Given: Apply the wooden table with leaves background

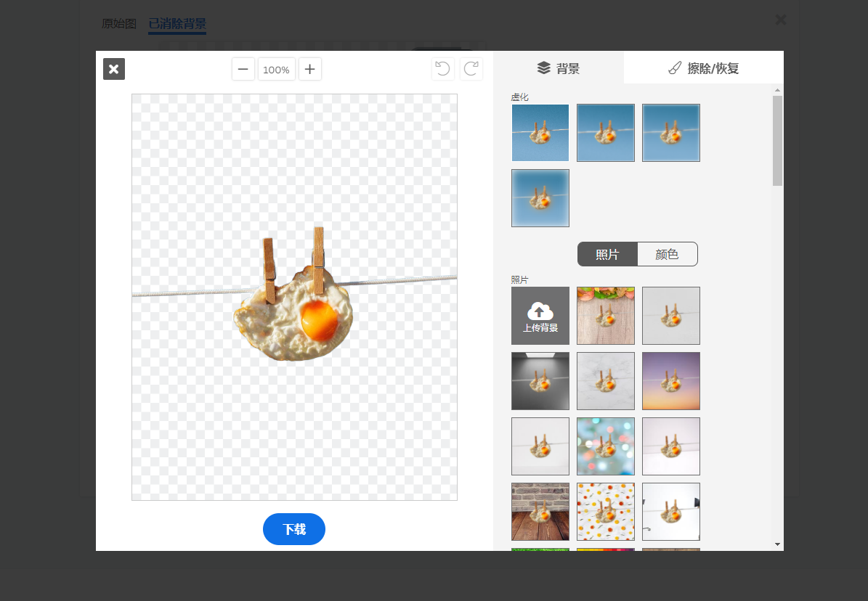Looking at the screenshot, I should [606, 316].
